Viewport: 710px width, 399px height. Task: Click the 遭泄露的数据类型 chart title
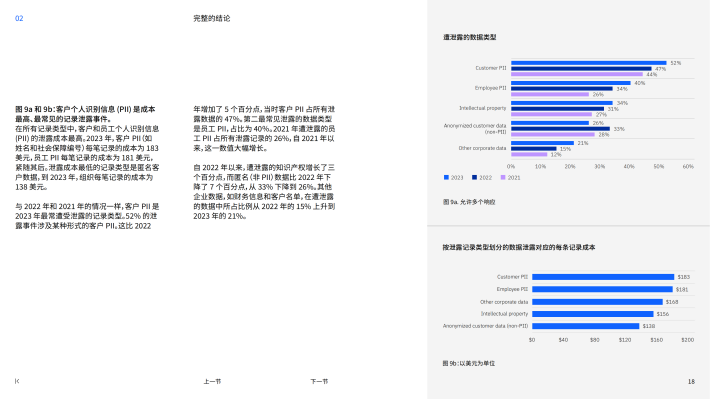pos(470,37)
